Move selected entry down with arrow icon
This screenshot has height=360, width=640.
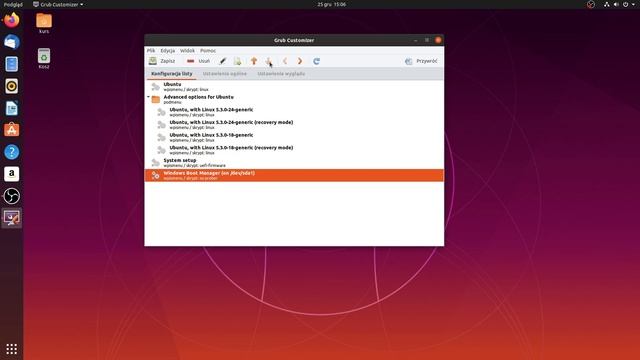coord(269,61)
